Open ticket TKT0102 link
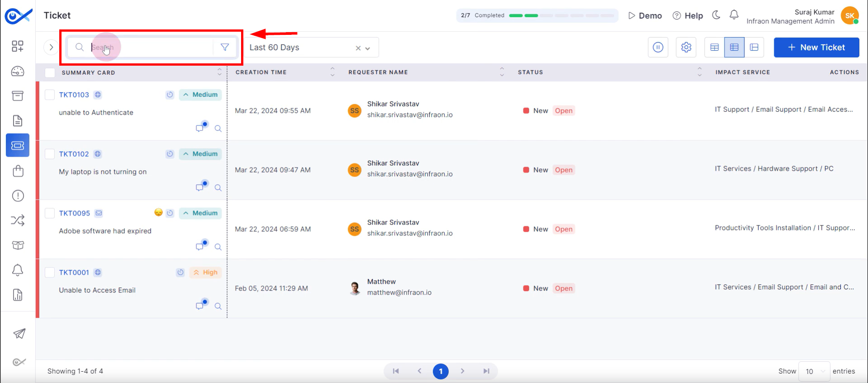This screenshot has height=383, width=868. coord(74,154)
